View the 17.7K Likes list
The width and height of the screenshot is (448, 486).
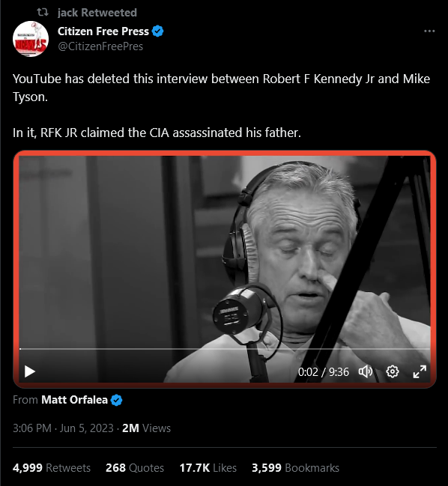pyautogui.click(x=208, y=468)
